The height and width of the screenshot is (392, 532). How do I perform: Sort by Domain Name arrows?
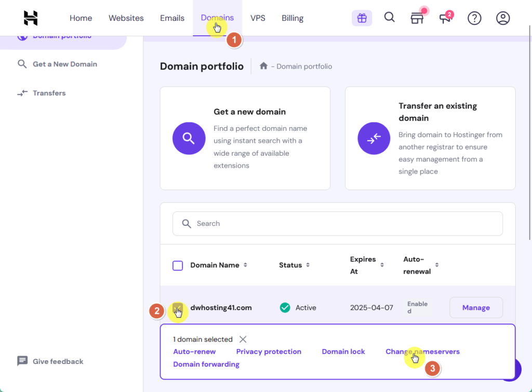coord(245,265)
